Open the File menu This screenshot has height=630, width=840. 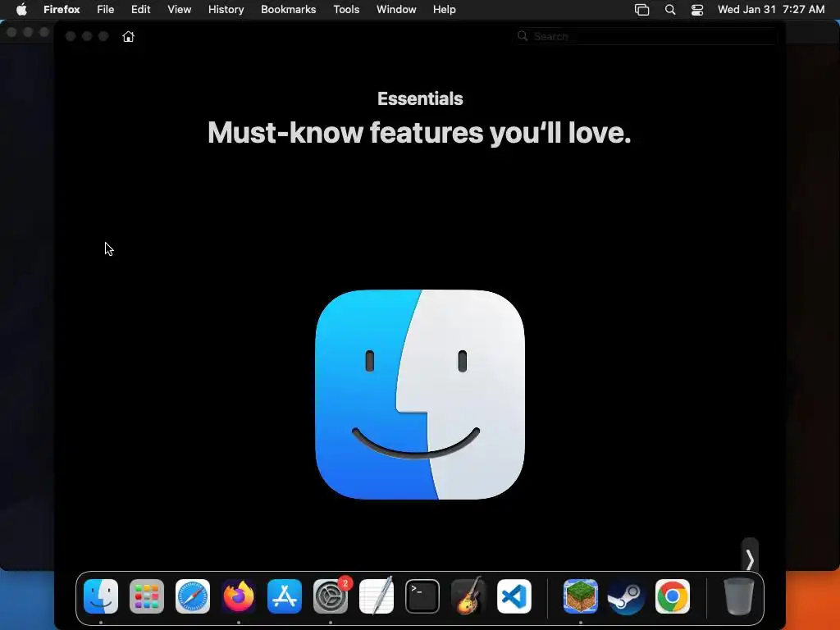(106, 9)
